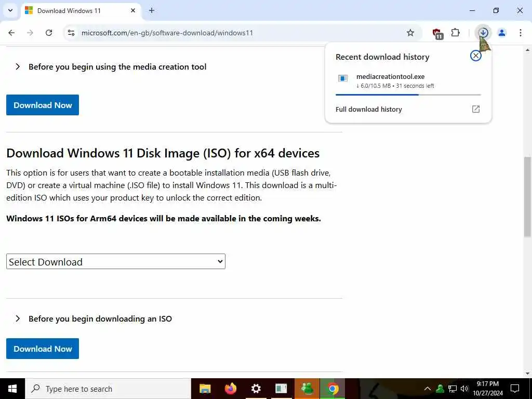Open the white window app in taskbar
The width and height of the screenshot is (532, 399).
pos(281,389)
